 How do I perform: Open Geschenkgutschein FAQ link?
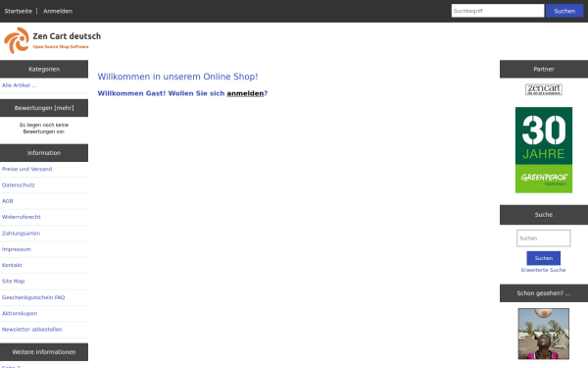point(33,297)
